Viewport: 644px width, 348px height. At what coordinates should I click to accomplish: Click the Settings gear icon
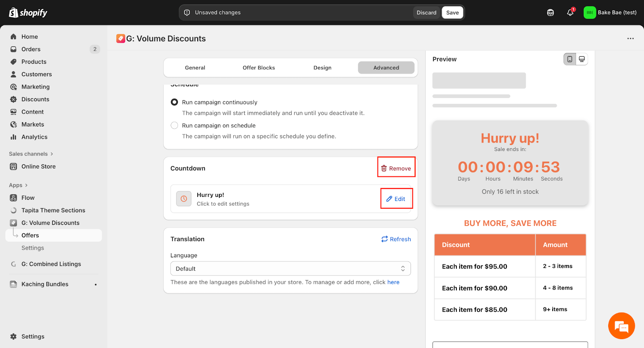(x=14, y=336)
